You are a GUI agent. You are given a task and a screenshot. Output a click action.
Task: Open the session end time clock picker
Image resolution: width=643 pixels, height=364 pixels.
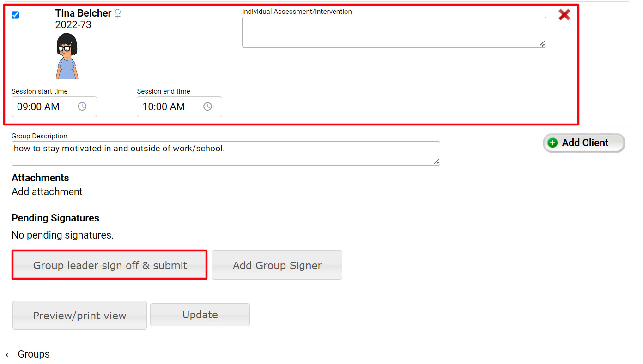(208, 107)
